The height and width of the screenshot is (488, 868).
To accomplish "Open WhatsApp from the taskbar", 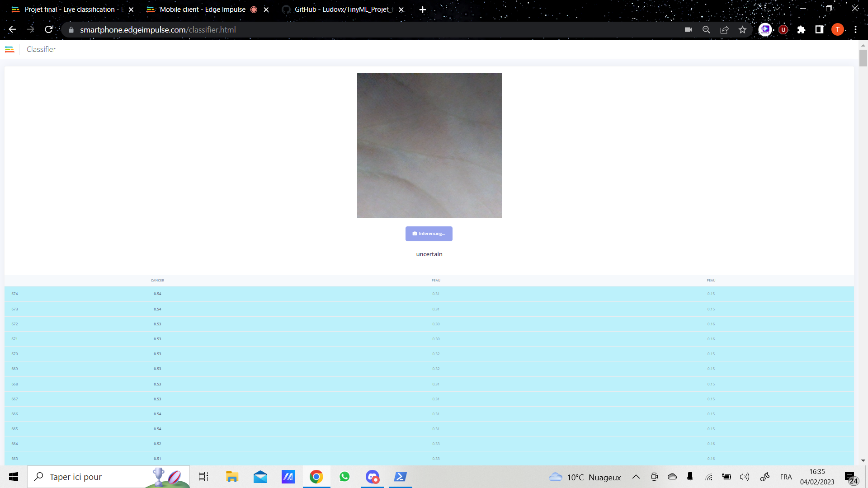I will coord(344,477).
